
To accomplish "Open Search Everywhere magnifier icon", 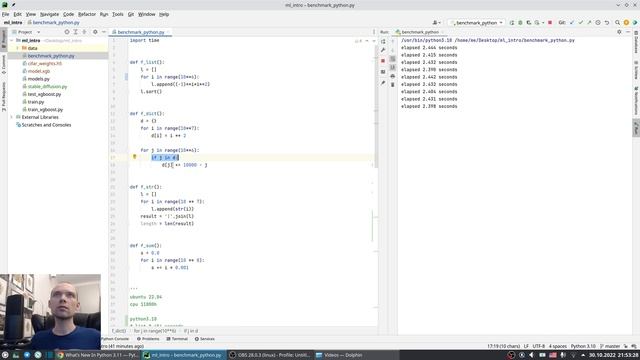I will click(618, 23).
